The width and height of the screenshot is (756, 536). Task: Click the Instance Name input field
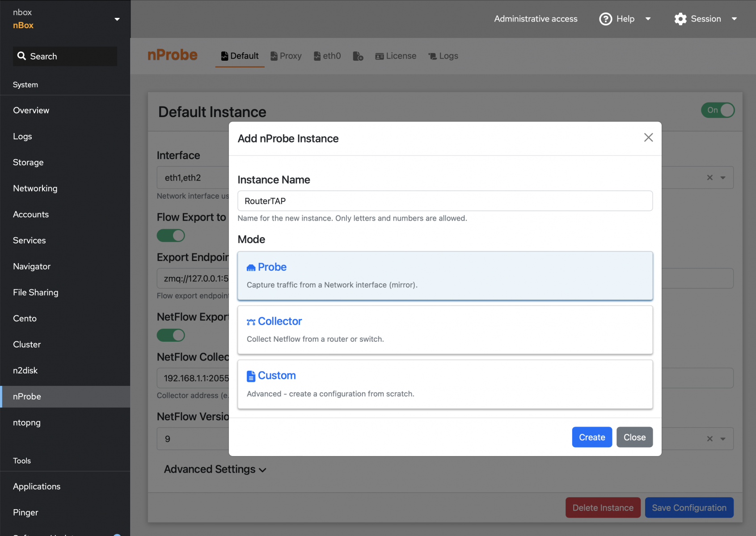point(445,201)
